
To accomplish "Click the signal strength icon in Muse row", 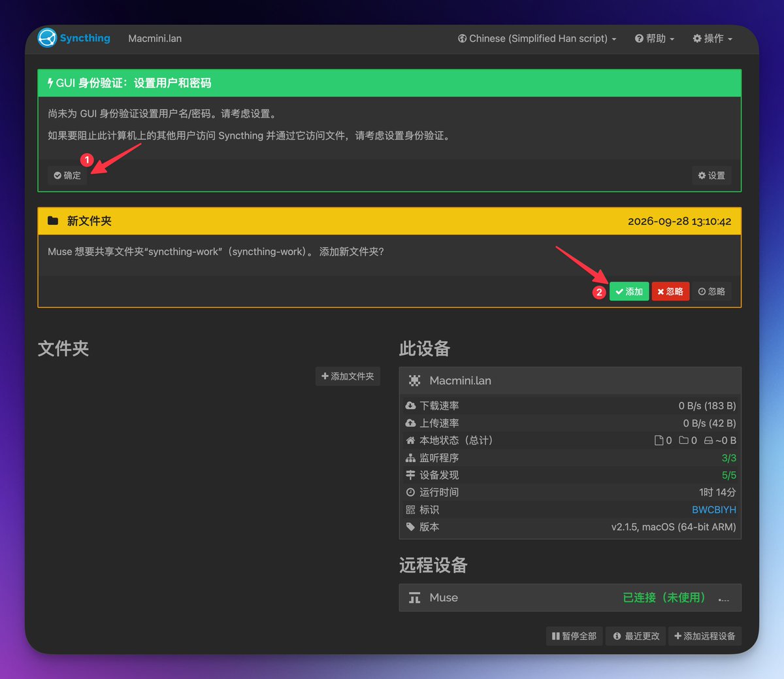I will point(724,598).
